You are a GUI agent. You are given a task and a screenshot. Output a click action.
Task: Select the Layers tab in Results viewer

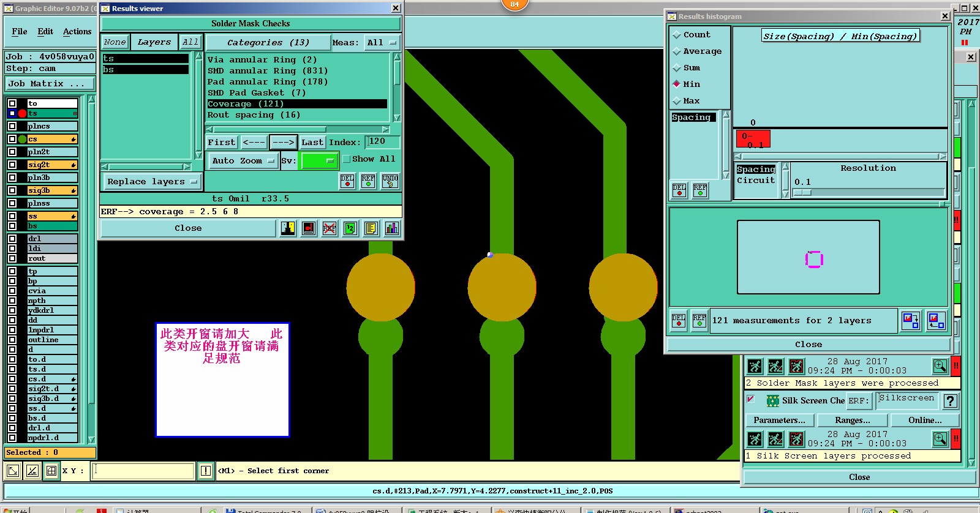tap(154, 42)
